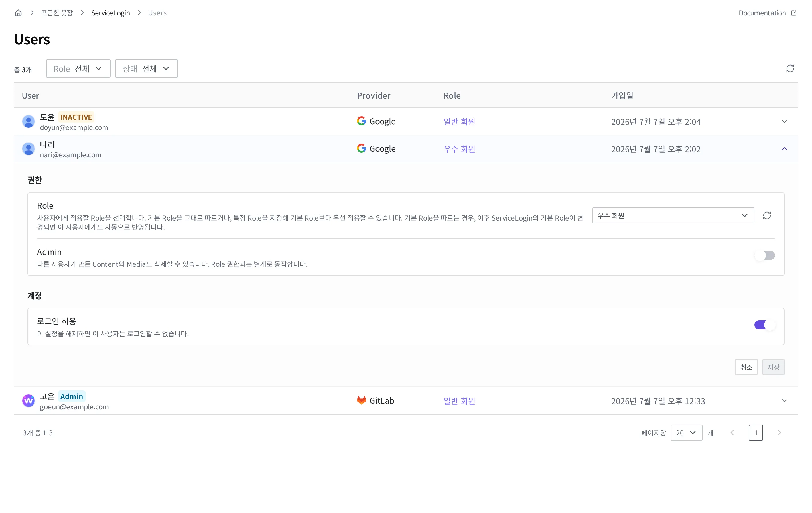This screenshot has height=513, width=812.
Task: Click 도윤's user avatar
Action: point(29,121)
